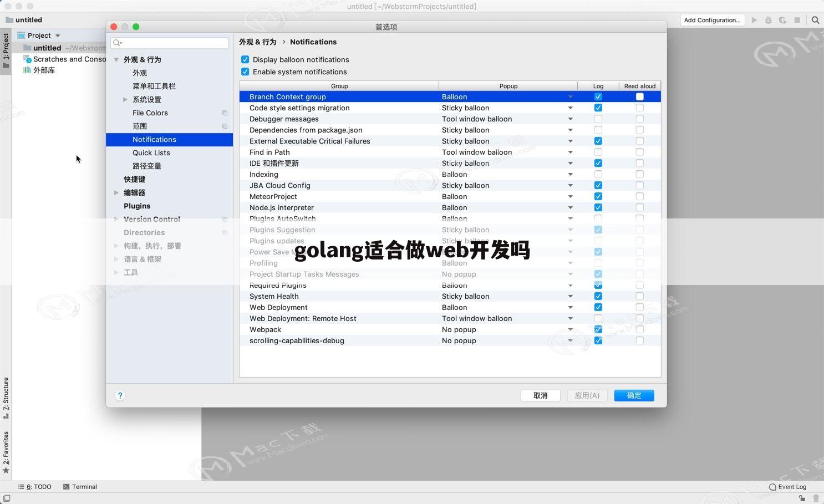824x504 pixels.
Task: Click the project scope icon beside File Colors
Action: pos(225,113)
